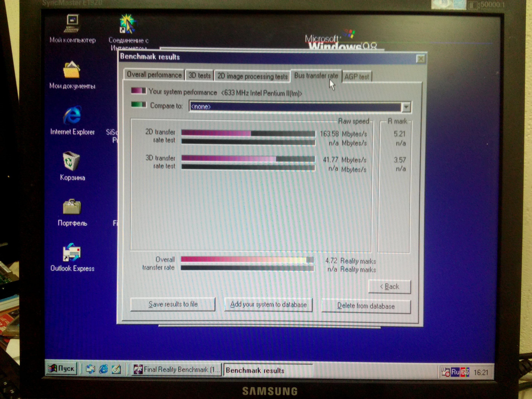Open the Recycle Bin icon

(x=71, y=161)
